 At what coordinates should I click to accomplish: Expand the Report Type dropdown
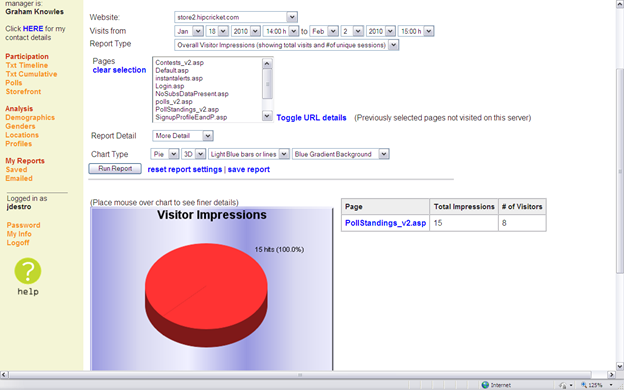pos(287,45)
